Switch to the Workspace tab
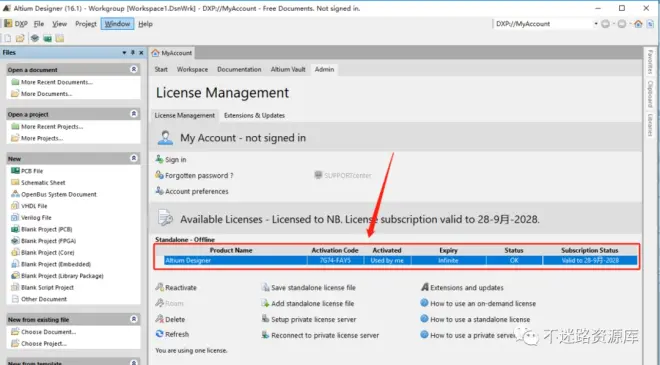Image resolution: width=660 pixels, height=365 pixels. 192,69
